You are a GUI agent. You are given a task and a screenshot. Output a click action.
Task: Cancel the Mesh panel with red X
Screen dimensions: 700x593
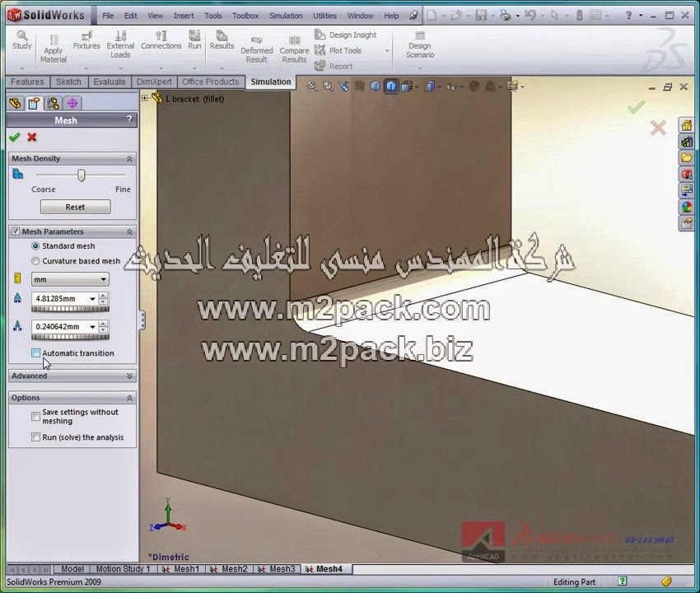coord(31,137)
